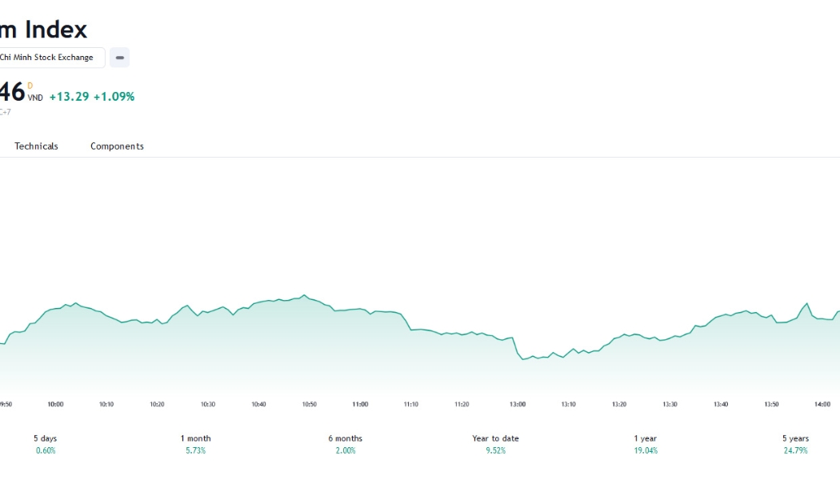Choose the 6 months range showing 2.00%
Image resolution: width=840 pixels, height=504 pixels.
pos(346,444)
